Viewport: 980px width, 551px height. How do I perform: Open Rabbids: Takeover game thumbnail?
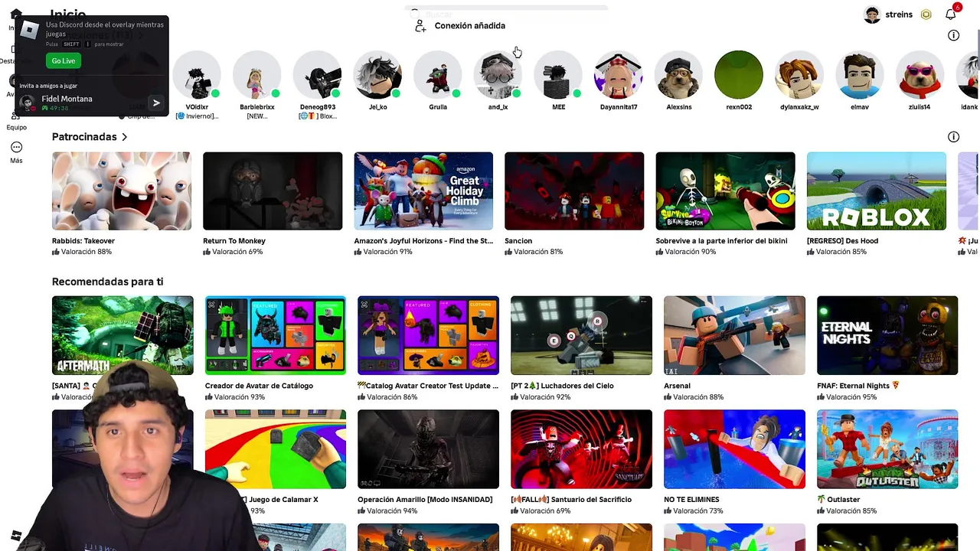click(122, 191)
